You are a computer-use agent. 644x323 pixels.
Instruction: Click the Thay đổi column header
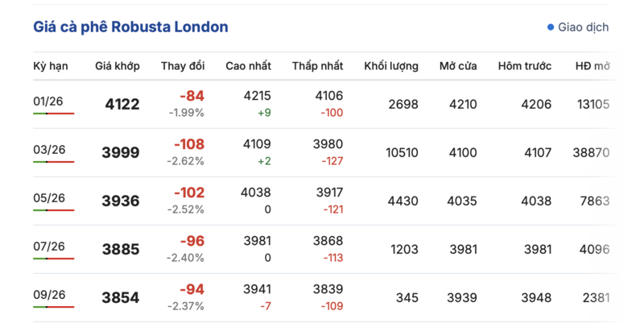point(183,66)
